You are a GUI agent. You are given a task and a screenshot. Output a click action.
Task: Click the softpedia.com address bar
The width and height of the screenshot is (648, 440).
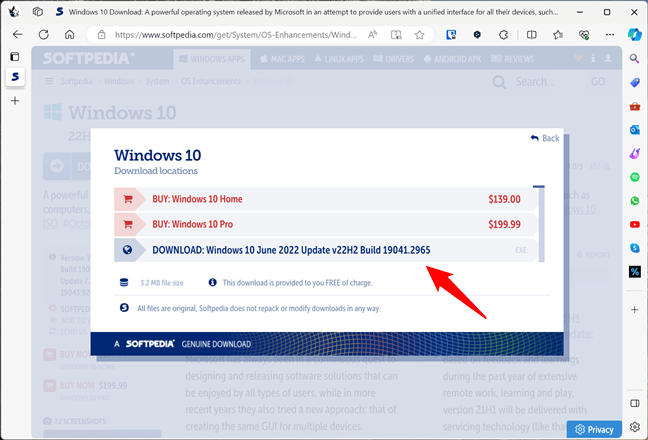click(x=236, y=35)
